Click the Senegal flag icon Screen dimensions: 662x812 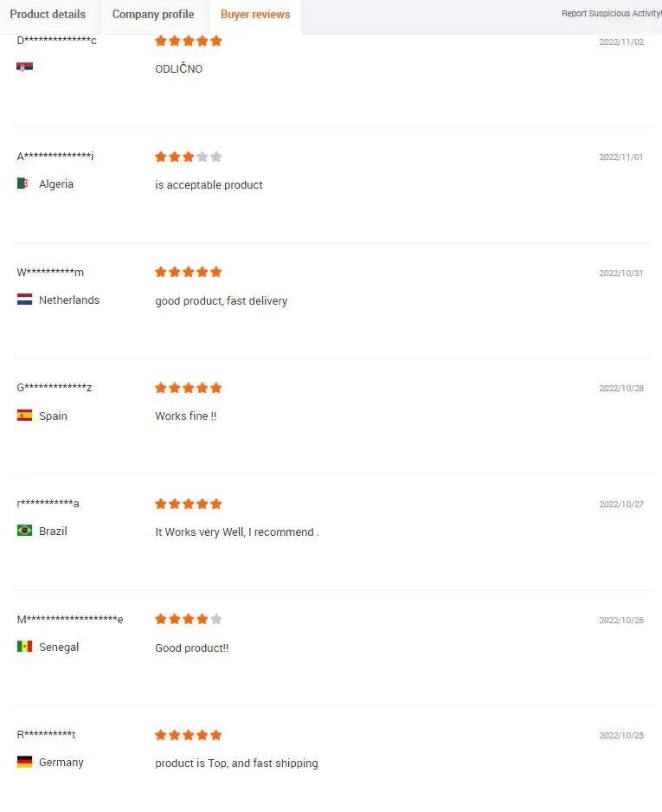(x=24, y=647)
